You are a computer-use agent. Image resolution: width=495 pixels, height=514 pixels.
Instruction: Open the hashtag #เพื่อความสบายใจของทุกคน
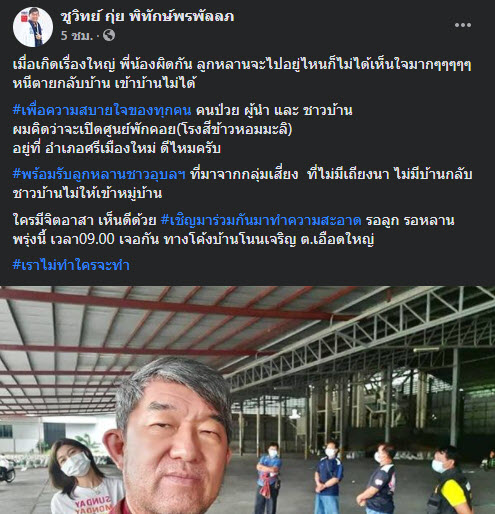102,110
